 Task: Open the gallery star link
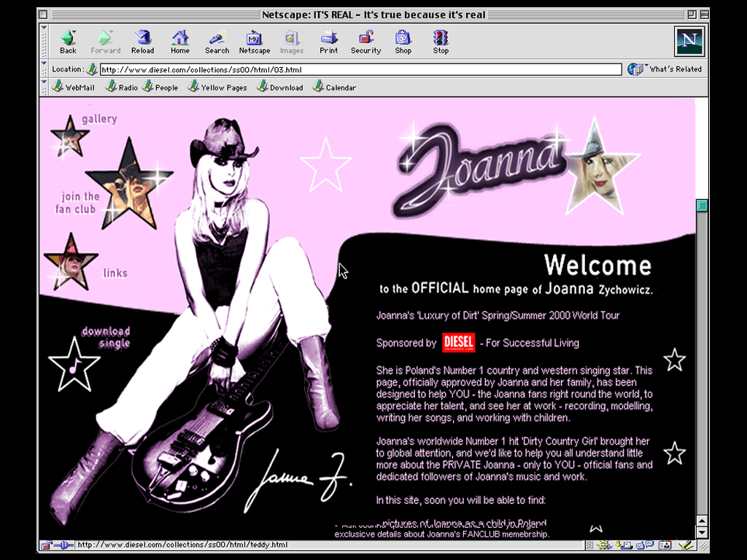[70, 138]
